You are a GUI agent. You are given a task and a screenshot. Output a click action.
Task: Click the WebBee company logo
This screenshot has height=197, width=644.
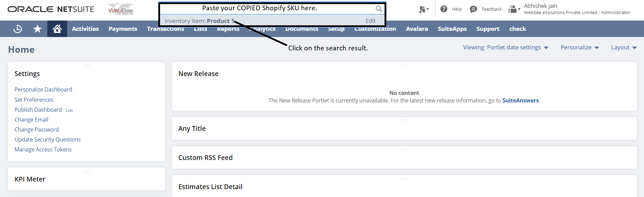point(121,9)
